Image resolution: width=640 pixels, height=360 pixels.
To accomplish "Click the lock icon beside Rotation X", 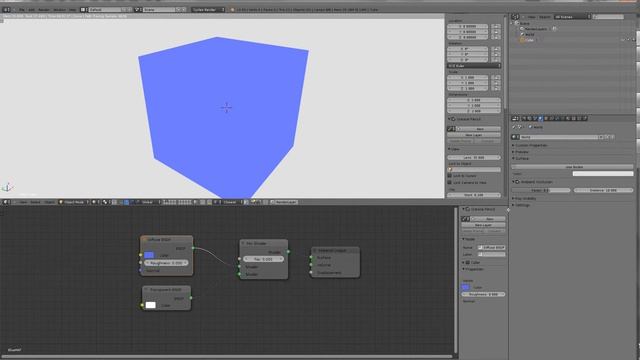I will (x=496, y=49).
